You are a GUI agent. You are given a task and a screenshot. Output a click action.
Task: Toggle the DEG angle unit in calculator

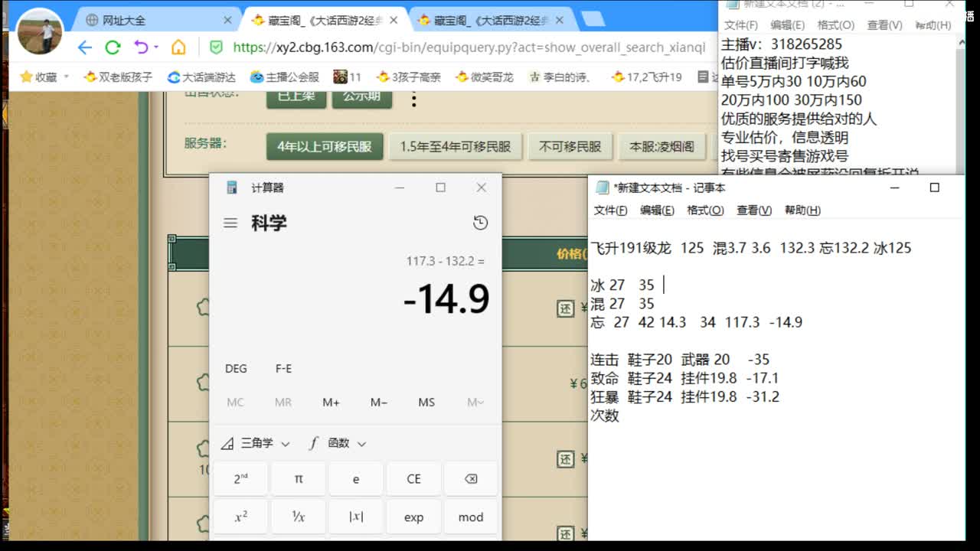pos(236,368)
